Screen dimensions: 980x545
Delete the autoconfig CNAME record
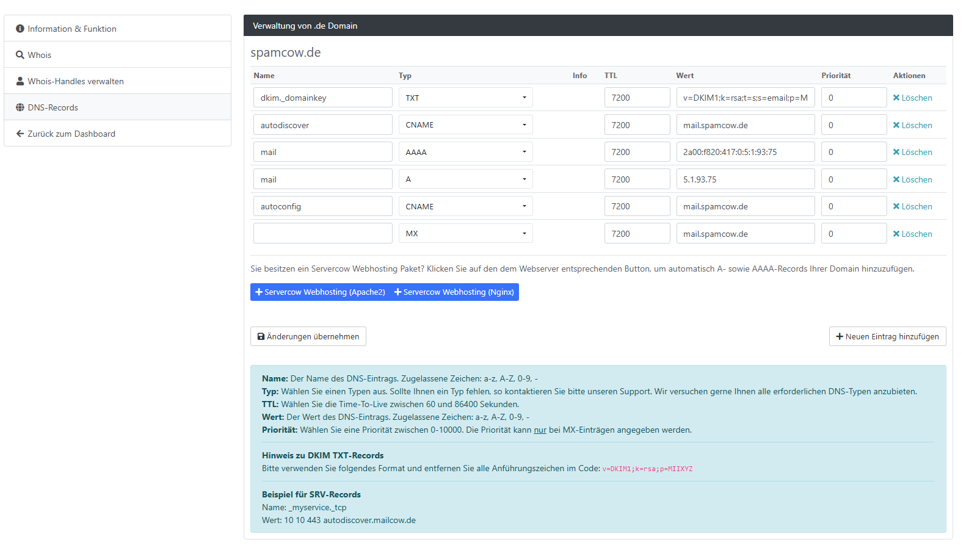(912, 206)
